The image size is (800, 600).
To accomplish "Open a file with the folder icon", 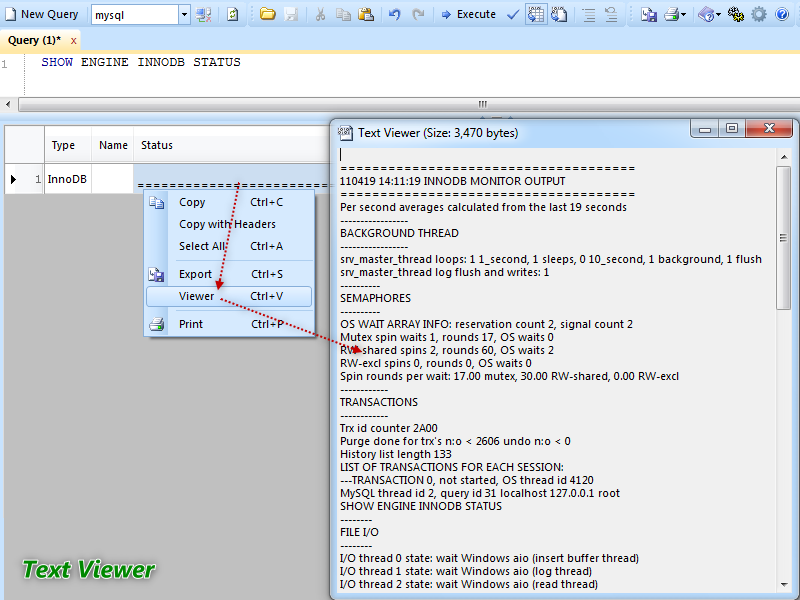I will [267, 14].
